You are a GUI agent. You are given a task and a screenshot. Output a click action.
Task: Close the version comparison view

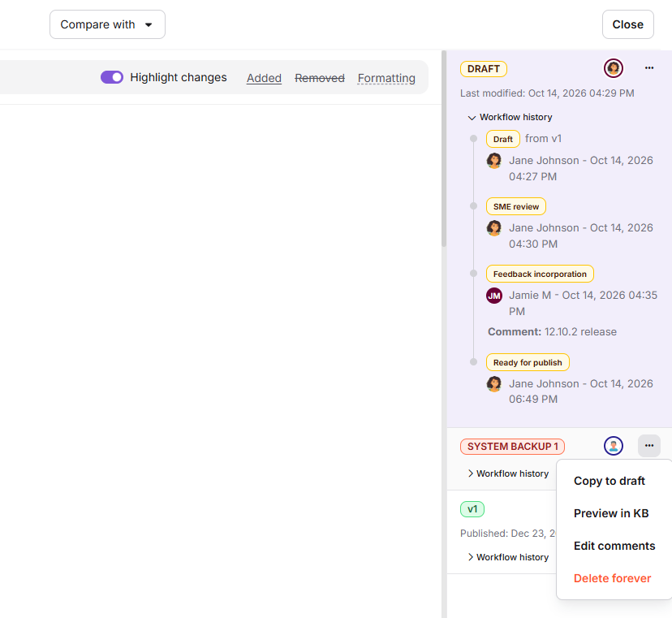(x=627, y=24)
